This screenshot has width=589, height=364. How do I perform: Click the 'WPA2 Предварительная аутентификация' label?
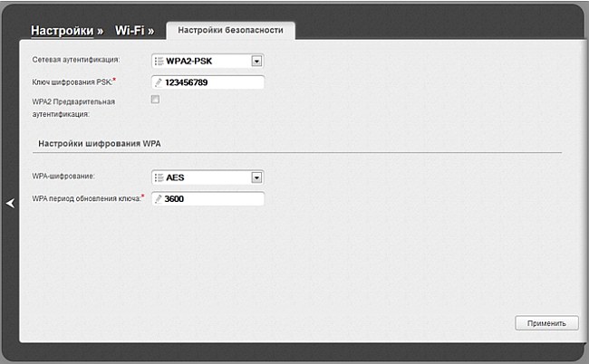(68, 108)
